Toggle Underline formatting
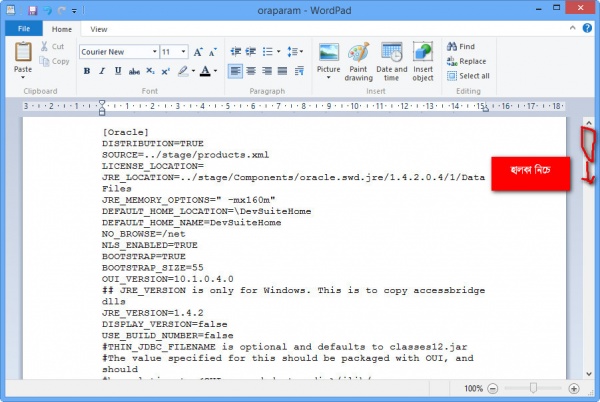Screen dimensions: 600x402 (118, 71)
